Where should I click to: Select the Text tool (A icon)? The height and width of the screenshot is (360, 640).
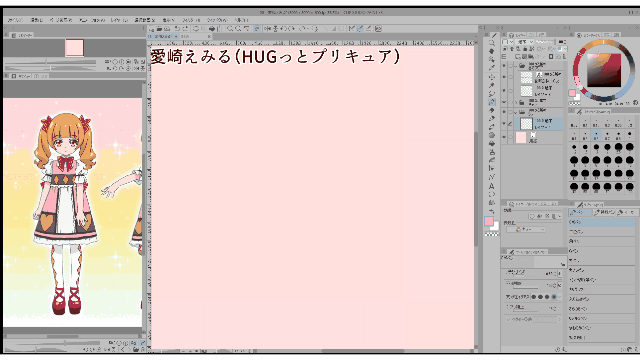click(x=492, y=186)
